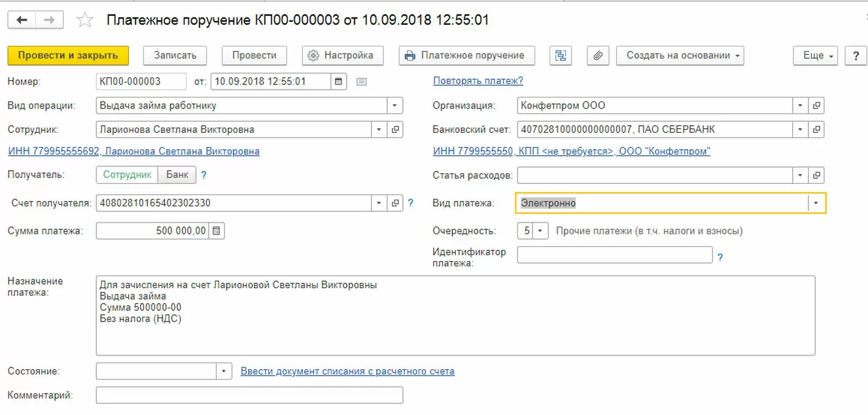Print via the Платежное поручение button

click(466, 56)
